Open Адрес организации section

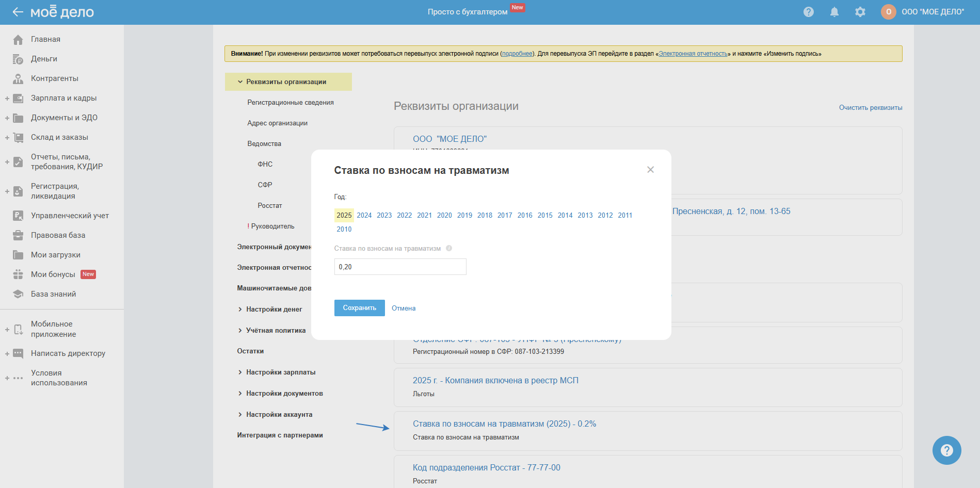278,123
